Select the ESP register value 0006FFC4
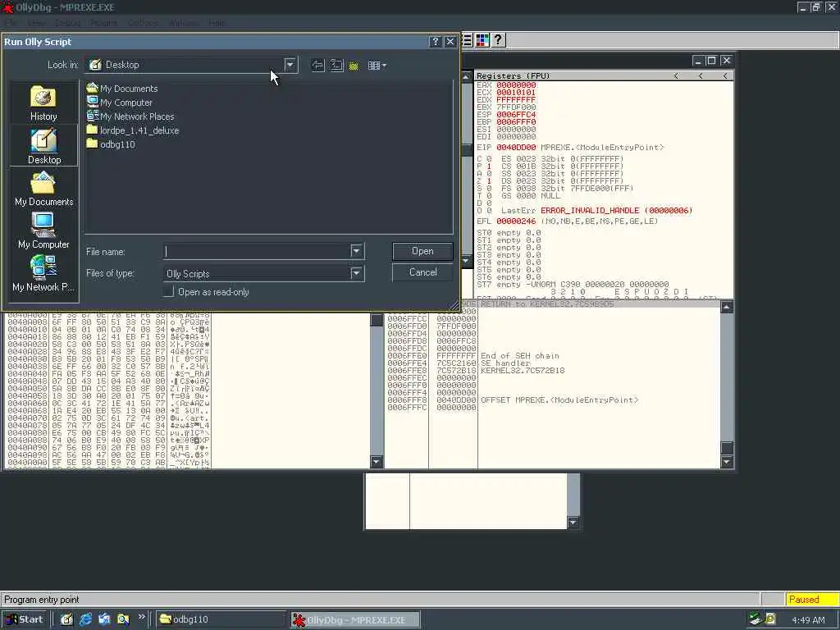The image size is (840, 630). point(516,115)
